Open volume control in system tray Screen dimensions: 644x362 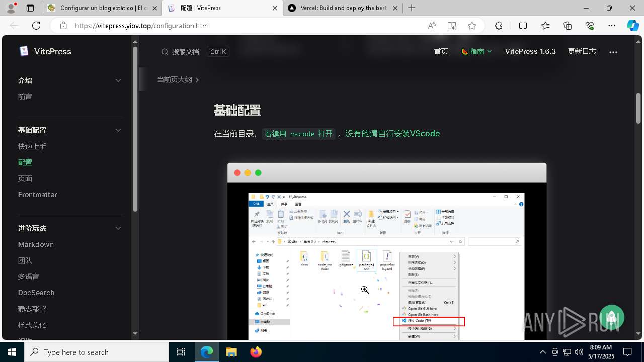coord(579,352)
